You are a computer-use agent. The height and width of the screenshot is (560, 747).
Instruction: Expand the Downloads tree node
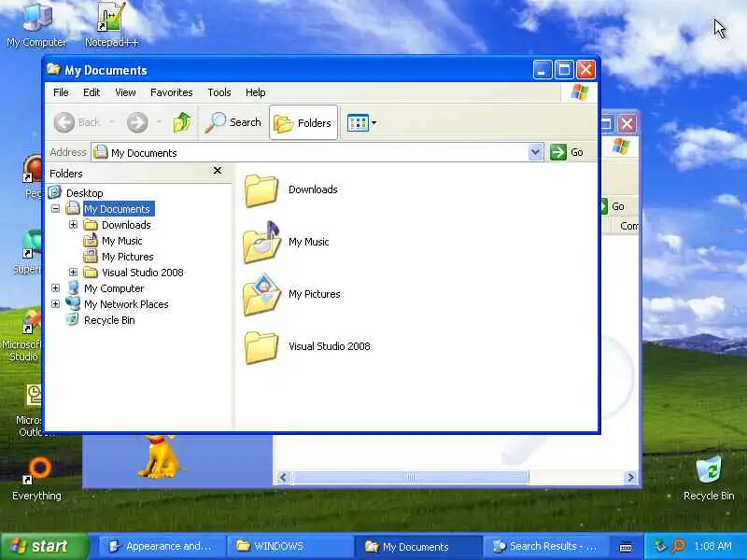tap(74, 224)
